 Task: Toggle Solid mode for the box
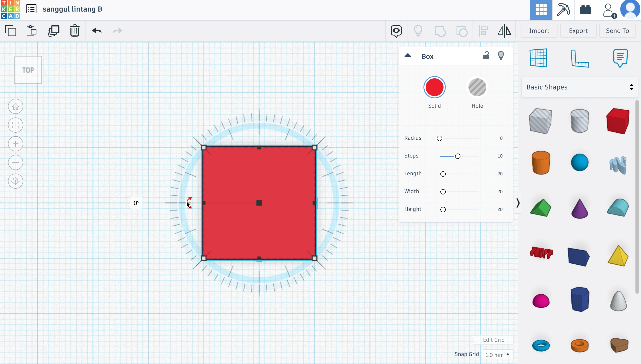pos(435,87)
